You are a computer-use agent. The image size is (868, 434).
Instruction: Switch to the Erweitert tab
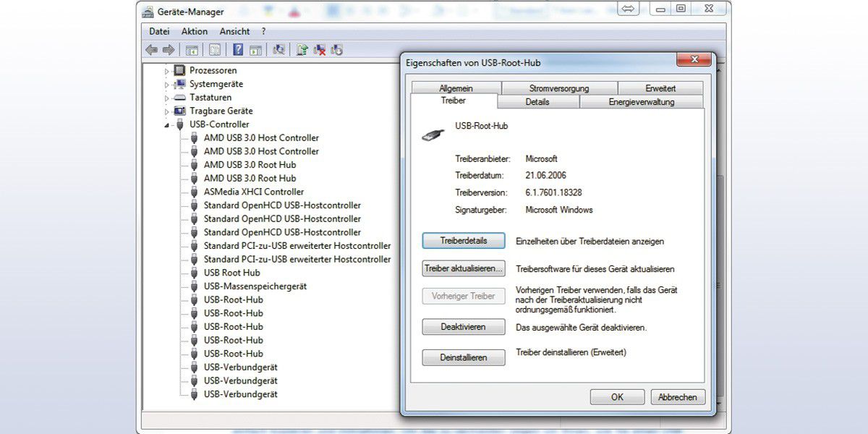click(x=660, y=88)
